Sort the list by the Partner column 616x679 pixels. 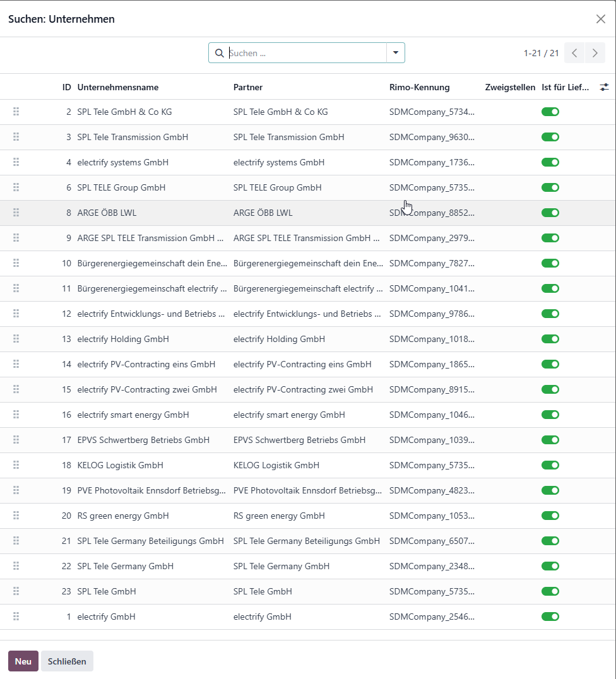[248, 87]
